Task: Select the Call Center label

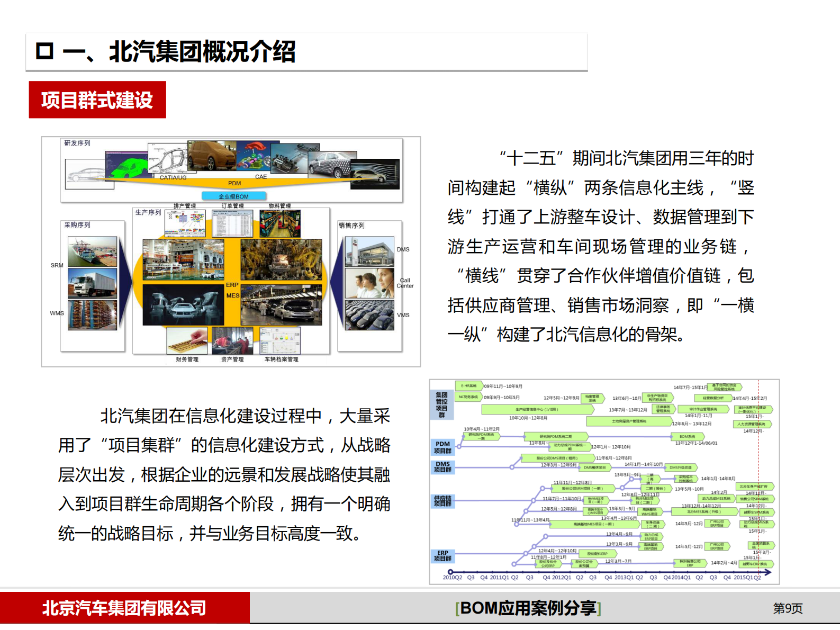Action: tap(405, 283)
